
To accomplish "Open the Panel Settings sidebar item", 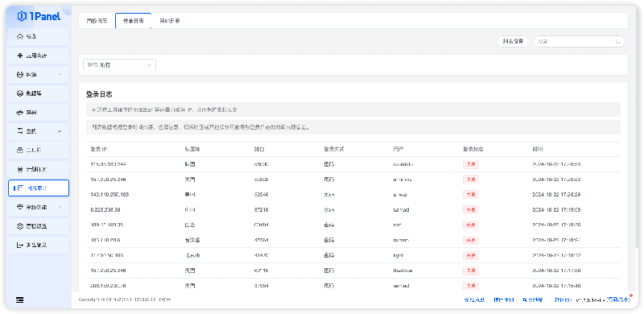I will pos(39,226).
